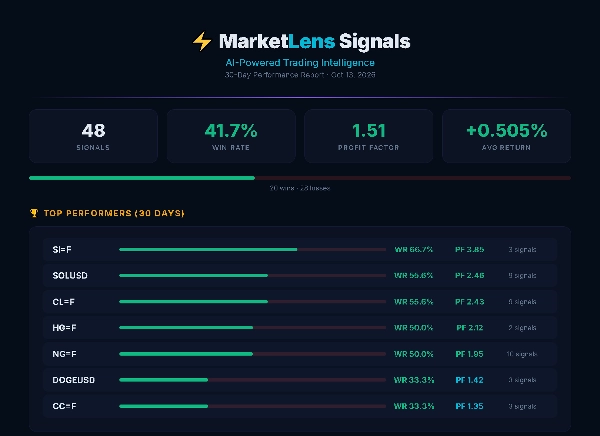
Task: Select the +0.505% Avg Return card
Action: pyautogui.click(x=506, y=136)
